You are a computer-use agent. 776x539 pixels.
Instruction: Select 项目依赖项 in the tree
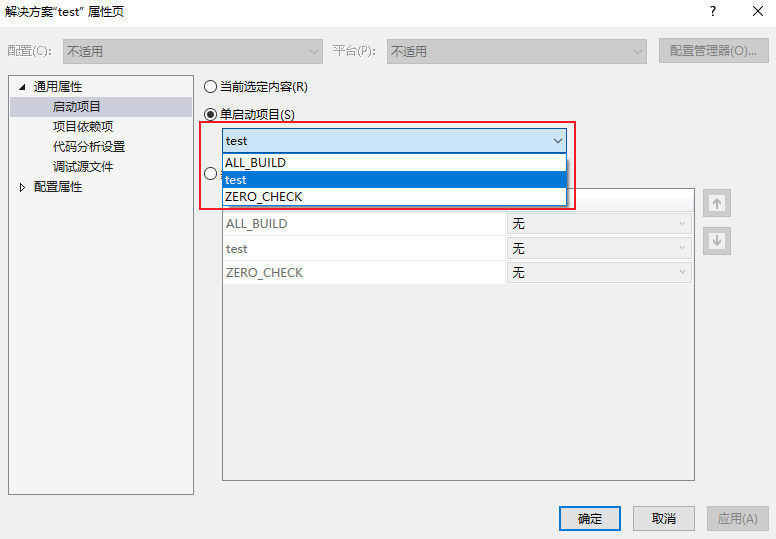tap(83, 127)
